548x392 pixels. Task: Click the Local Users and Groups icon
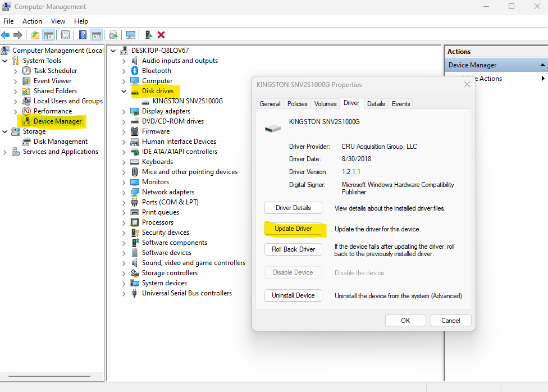26,101
